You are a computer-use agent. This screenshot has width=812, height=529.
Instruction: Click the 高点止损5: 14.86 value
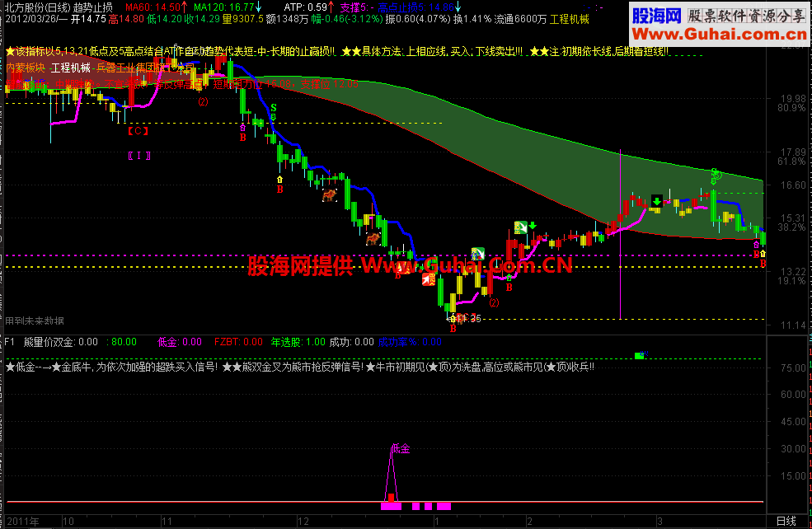point(419,7)
